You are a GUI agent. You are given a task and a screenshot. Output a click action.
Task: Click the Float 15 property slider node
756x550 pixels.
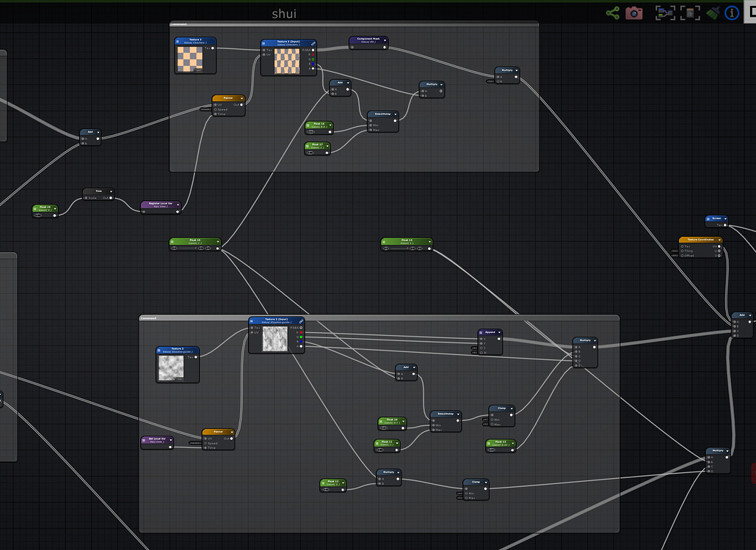click(x=195, y=243)
